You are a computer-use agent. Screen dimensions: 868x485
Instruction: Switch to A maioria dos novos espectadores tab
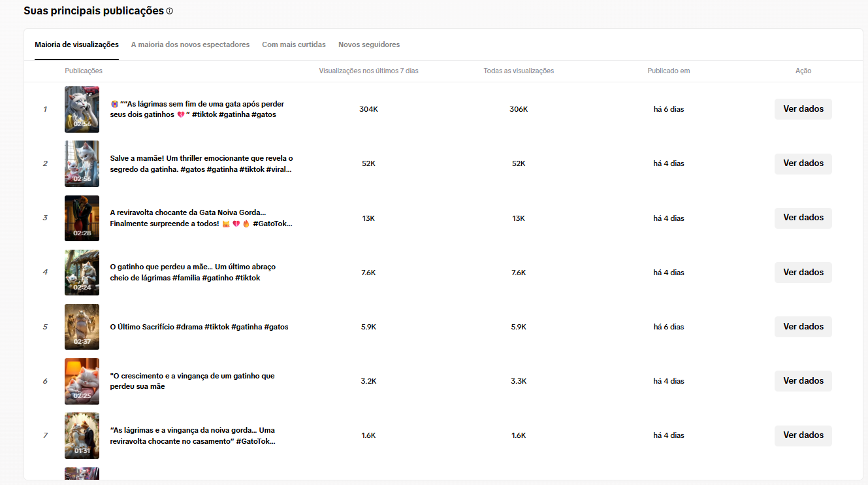190,44
